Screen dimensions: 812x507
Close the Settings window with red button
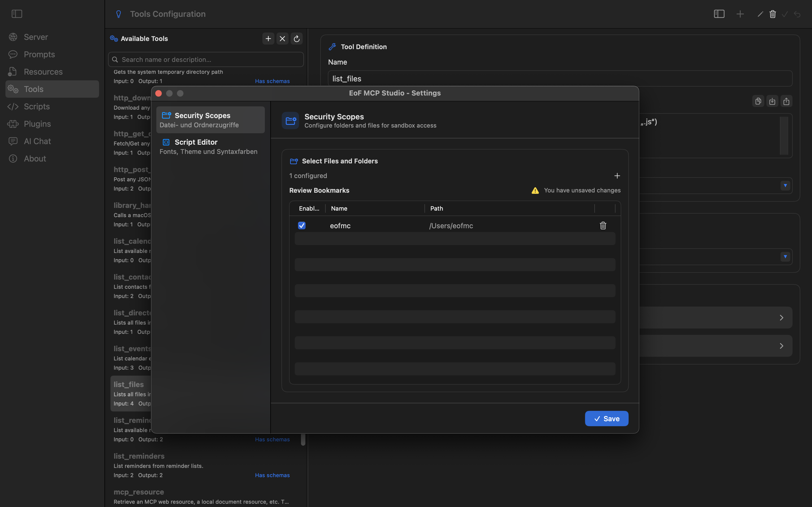coord(158,93)
